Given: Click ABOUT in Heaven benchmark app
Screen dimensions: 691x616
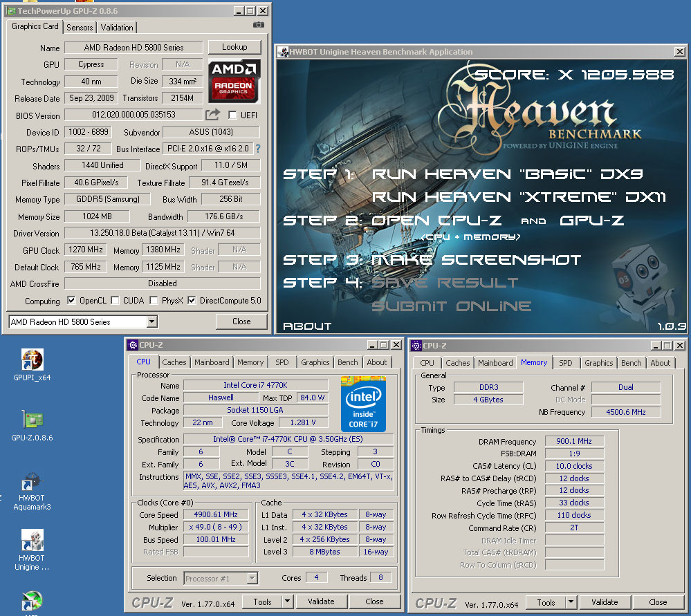Looking at the screenshot, I should click(307, 326).
